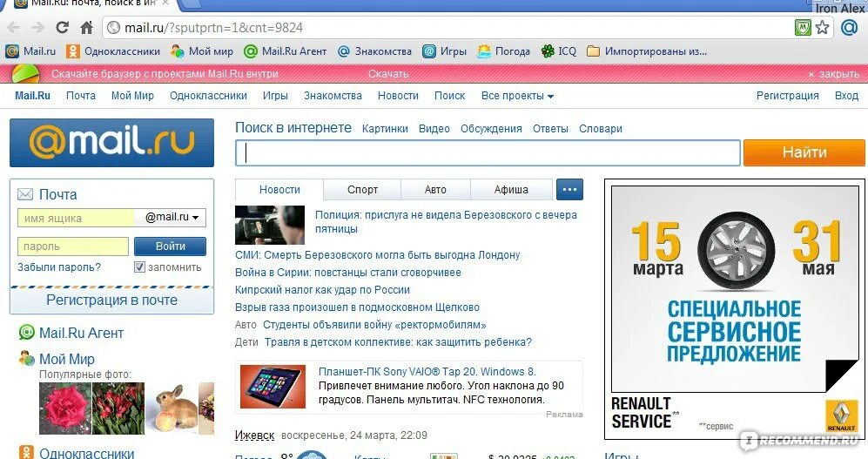Open Кипрский налог как удар по России
The height and width of the screenshot is (459, 868).
click(322, 289)
